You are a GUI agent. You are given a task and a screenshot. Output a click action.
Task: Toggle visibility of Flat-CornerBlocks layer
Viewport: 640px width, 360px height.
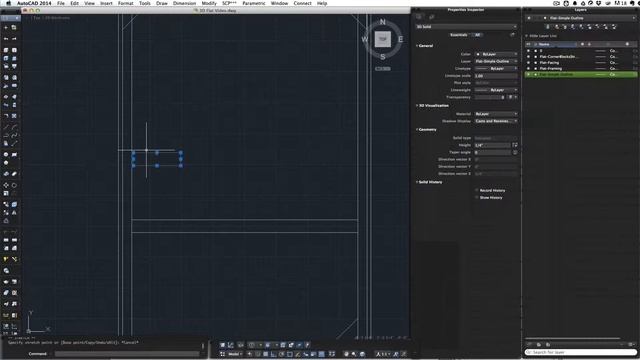tap(529, 57)
